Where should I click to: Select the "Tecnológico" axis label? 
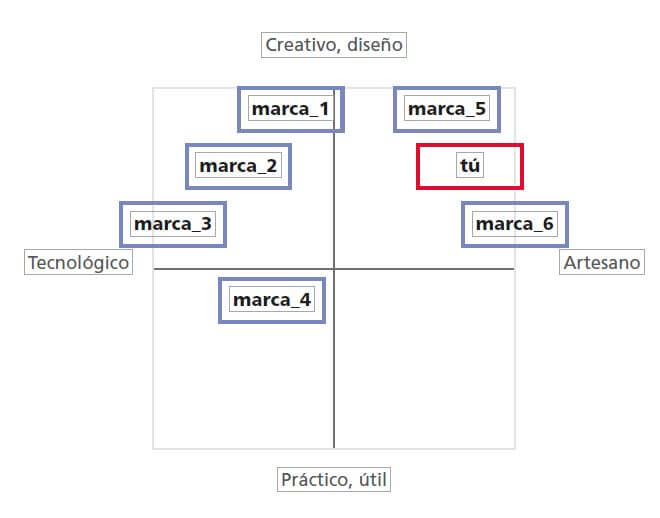click(x=79, y=263)
